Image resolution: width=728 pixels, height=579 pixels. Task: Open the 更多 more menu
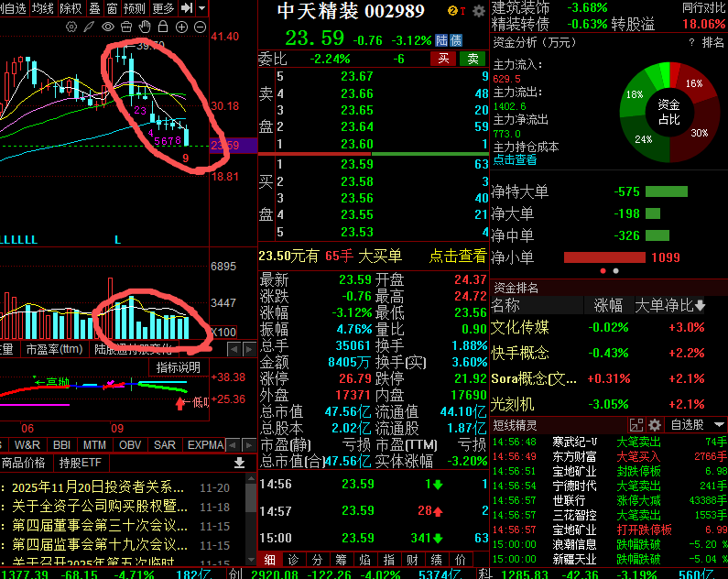163,8
